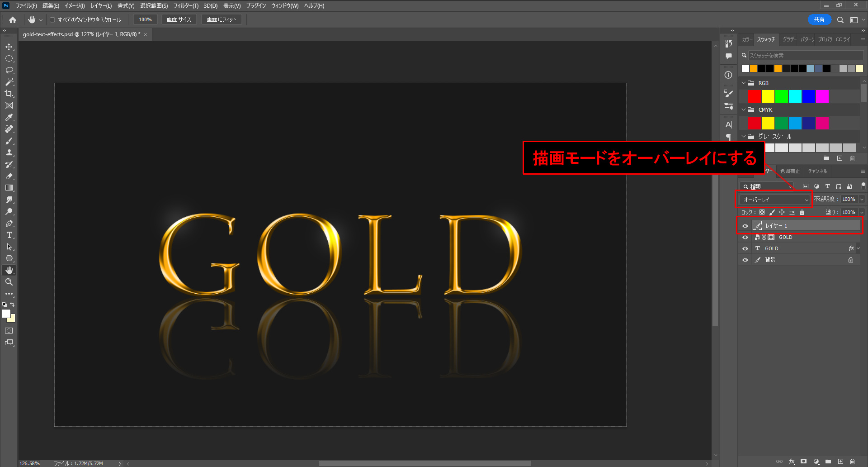Click the blue 共有 share button
The width and height of the screenshot is (868, 467).
tap(819, 19)
